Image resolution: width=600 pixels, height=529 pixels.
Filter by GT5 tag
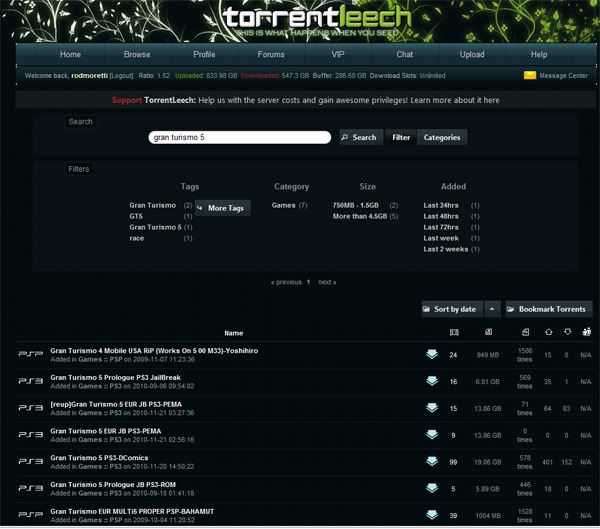click(136, 216)
